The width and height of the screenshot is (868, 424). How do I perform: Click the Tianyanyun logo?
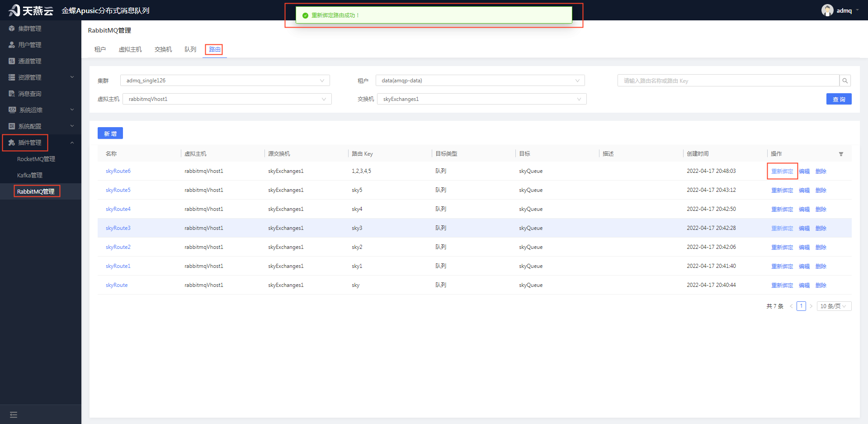pos(31,10)
